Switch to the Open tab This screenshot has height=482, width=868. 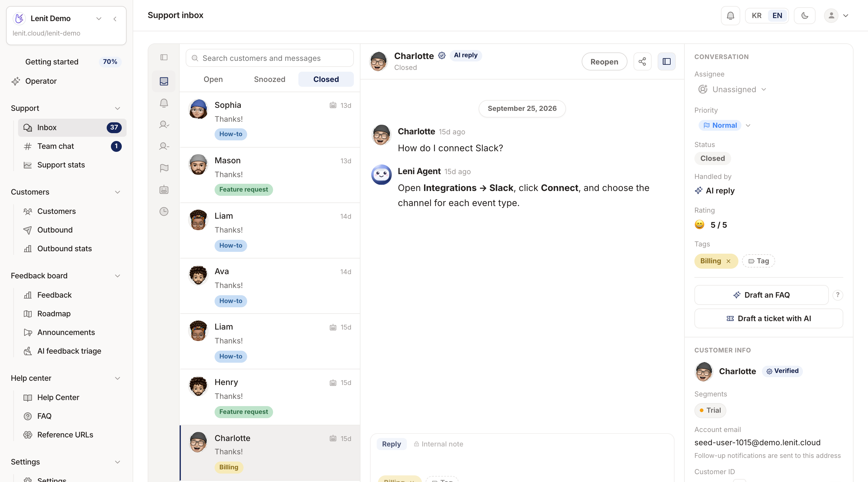[213, 79]
